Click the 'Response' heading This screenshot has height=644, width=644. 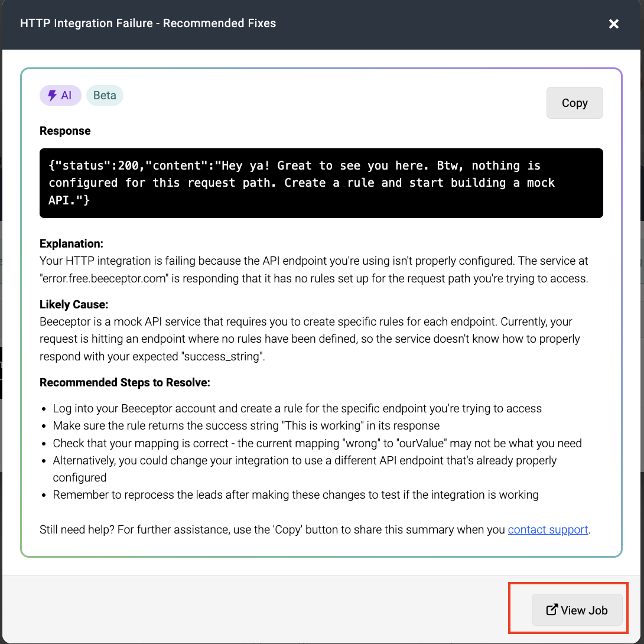pos(65,131)
